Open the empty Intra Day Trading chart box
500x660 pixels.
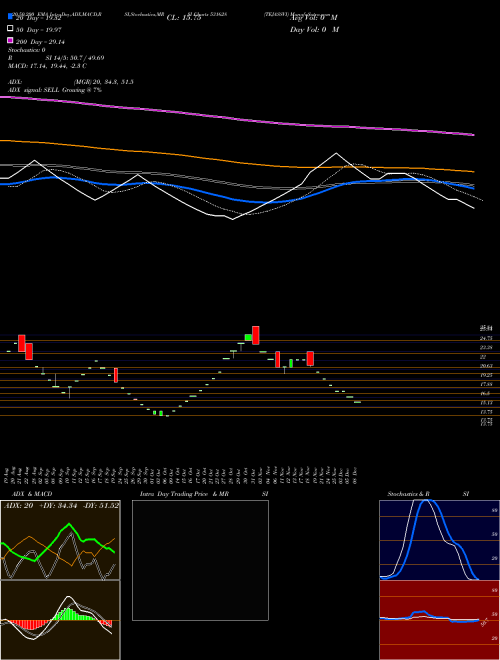click(x=200, y=560)
